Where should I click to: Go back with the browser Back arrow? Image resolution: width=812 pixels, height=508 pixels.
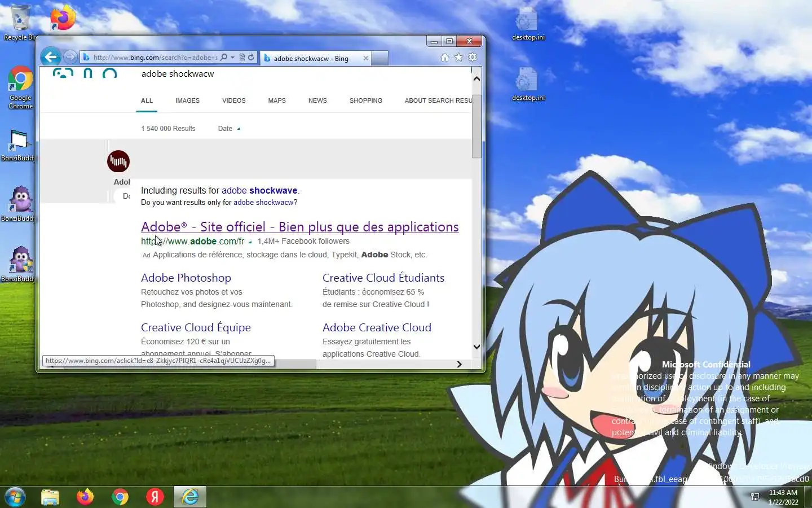(51, 56)
